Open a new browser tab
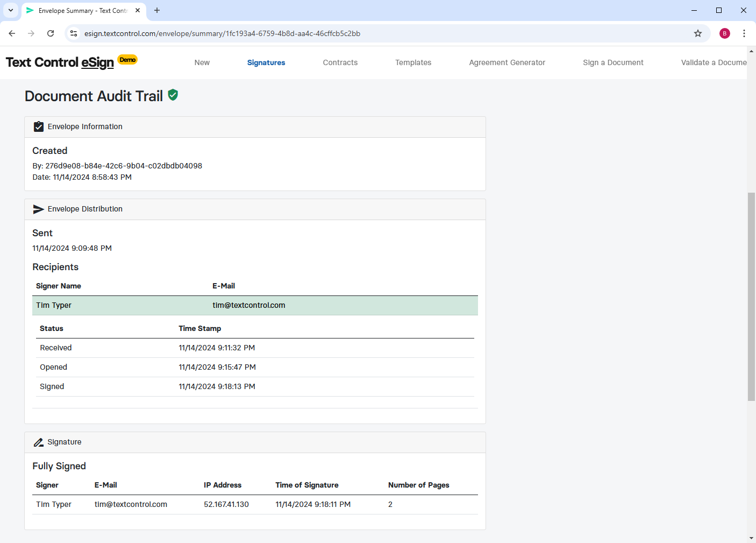756x543 pixels. pos(157,10)
